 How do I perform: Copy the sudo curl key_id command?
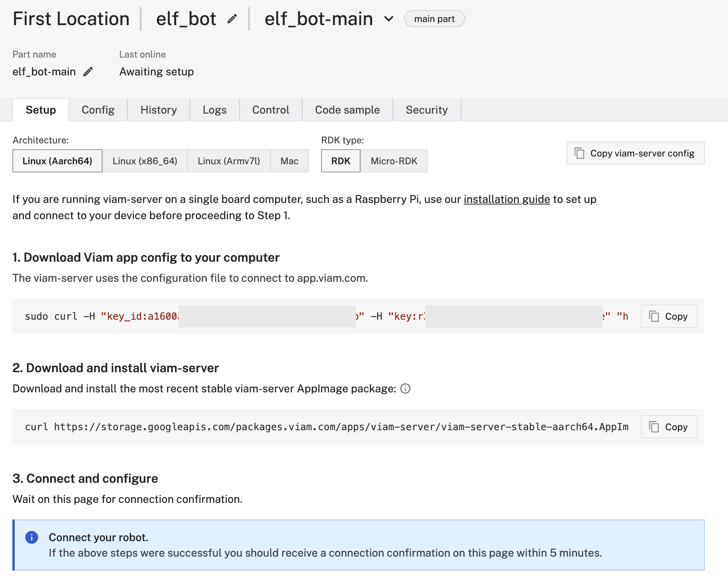(669, 316)
